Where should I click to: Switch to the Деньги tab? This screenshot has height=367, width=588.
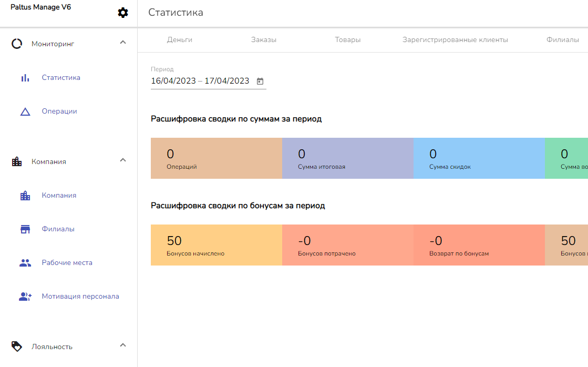click(x=180, y=40)
